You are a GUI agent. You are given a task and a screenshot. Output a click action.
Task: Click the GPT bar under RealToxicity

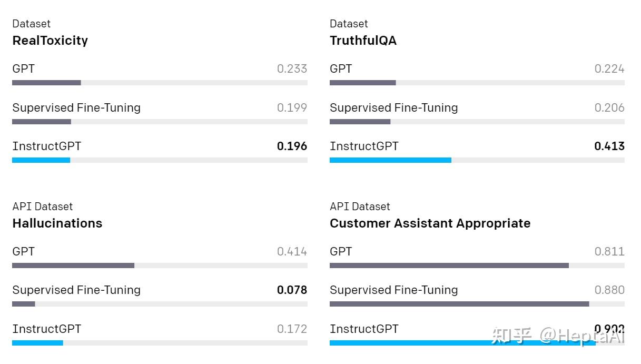click(46, 83)
